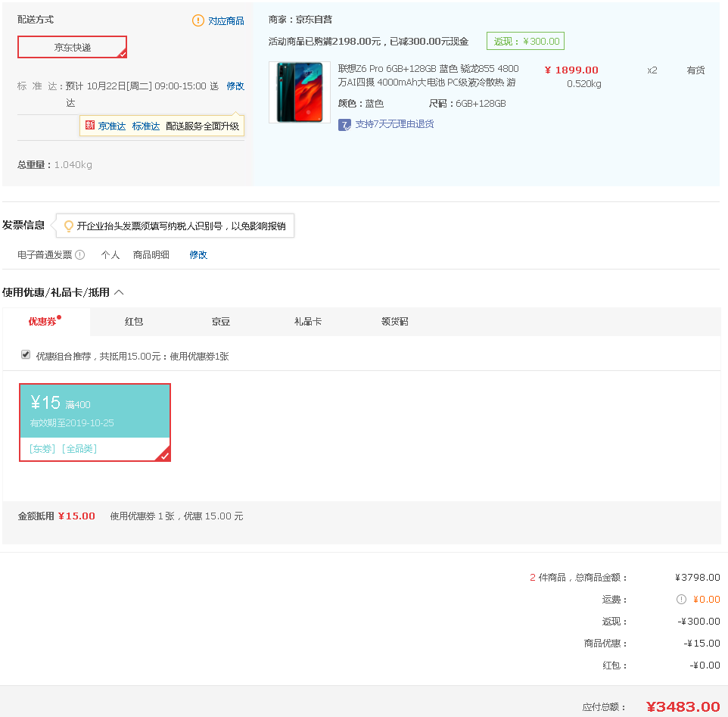Image resolution: width=728 pixels, height=717 pixels.
Task: Switch to the 领货码 tab
Action: click(394, 321)
